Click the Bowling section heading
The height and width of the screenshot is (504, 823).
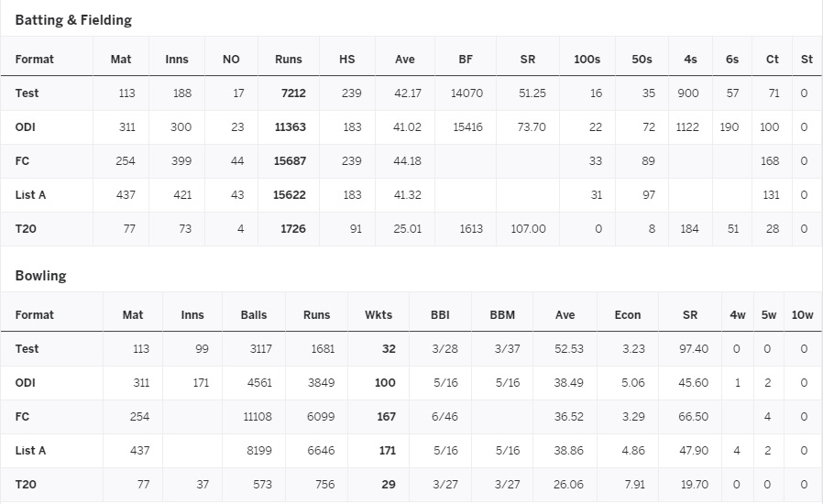tap(40, 276)
